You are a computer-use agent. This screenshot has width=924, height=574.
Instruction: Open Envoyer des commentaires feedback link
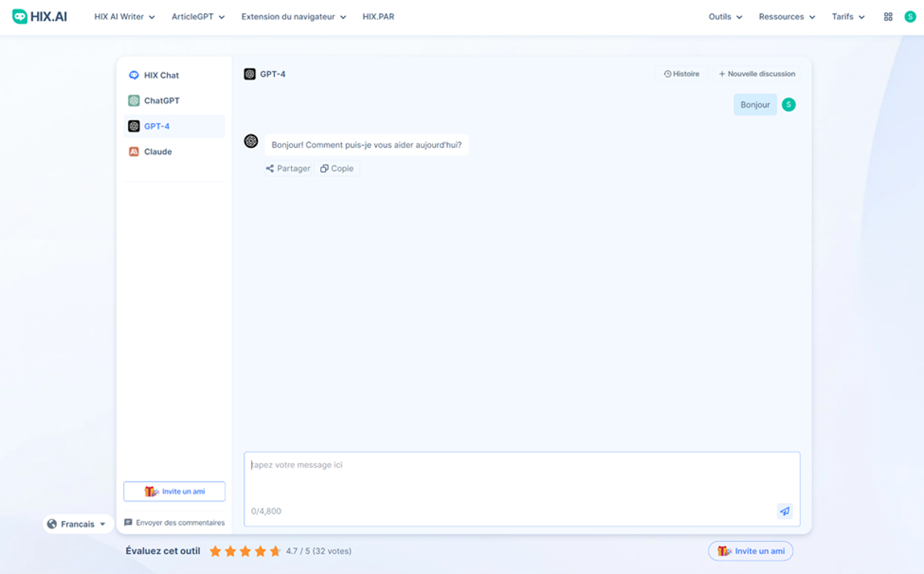point(174,522)
